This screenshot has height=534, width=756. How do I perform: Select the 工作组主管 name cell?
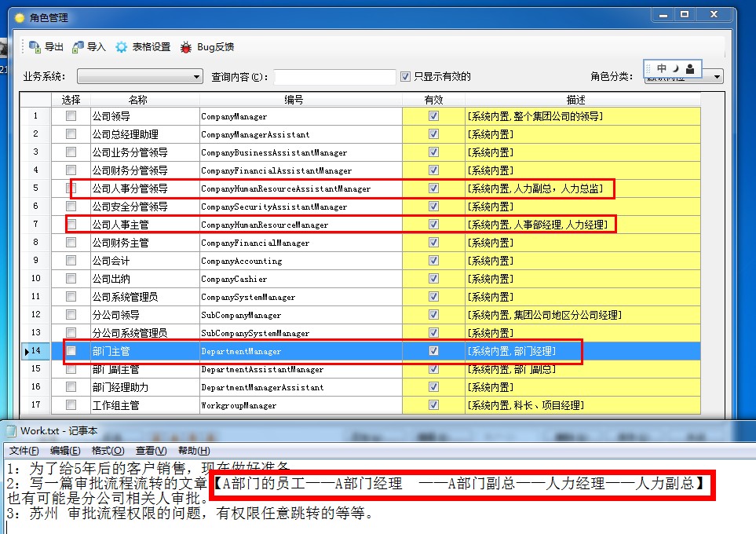144,404
